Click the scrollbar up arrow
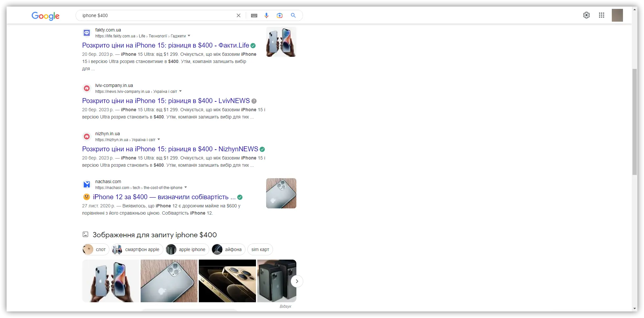The width and height of the screenshot is (644, 318). tap(635, 10)
